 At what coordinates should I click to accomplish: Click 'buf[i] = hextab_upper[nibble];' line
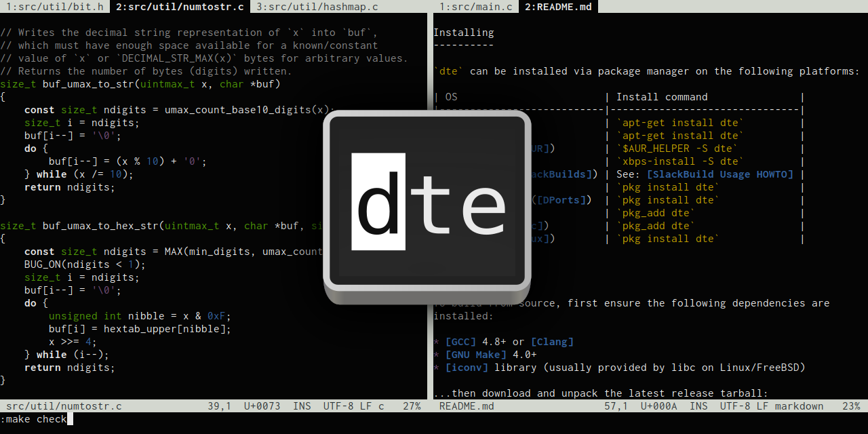coord(140,329)
